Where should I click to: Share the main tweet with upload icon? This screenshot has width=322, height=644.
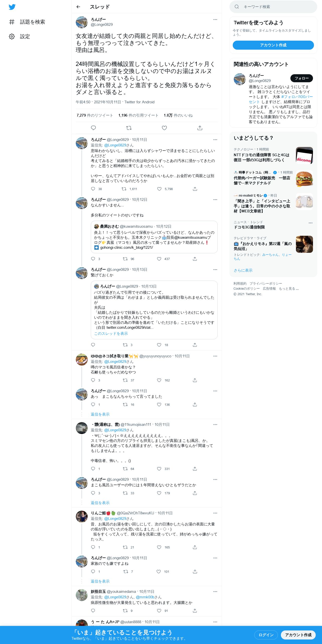coord(200,128)
